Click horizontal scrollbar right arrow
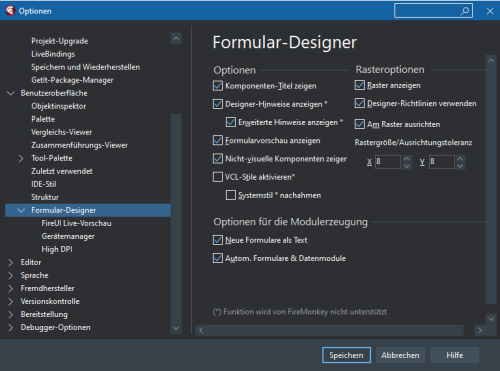Screen dimensions: 500x371 480,330
